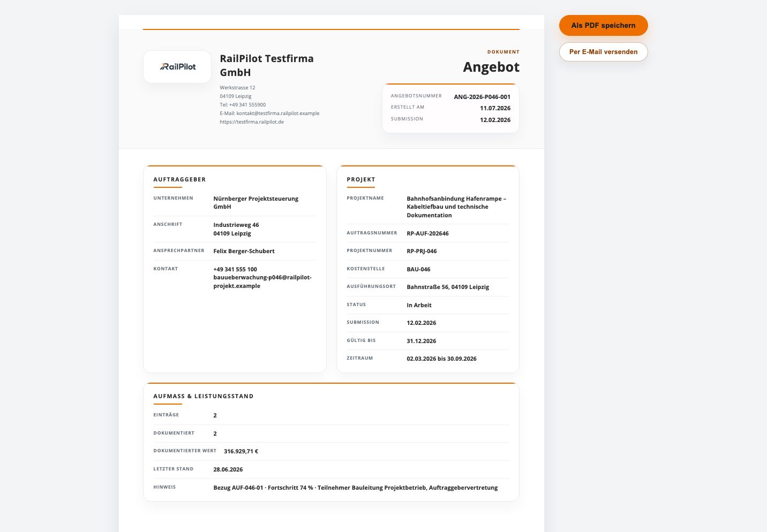Click the 'DOKUMENTIERT' value 2
Viewport: 767px width, 532px height.
(215, 434)
